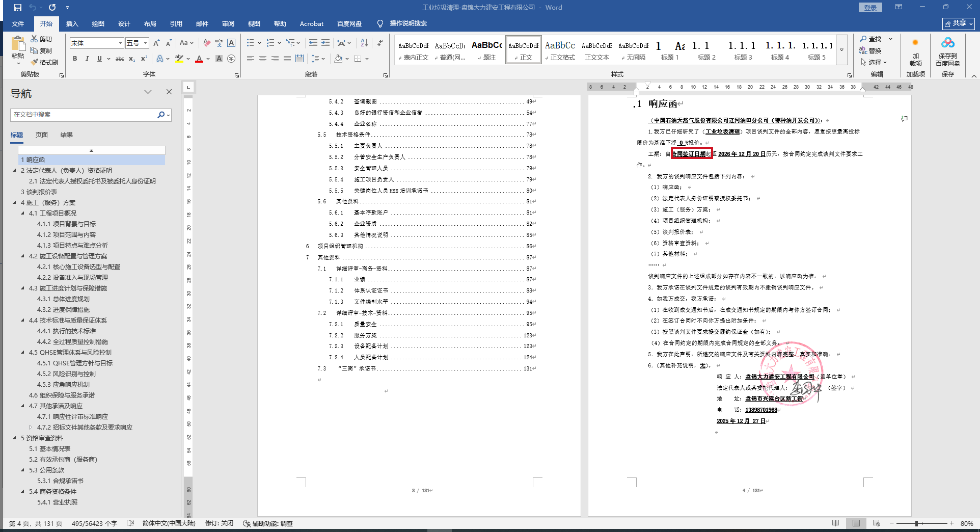Expand the styles gallery
Image resolution: width=980 pixels, height=532 pixels.
pos(841,50)
